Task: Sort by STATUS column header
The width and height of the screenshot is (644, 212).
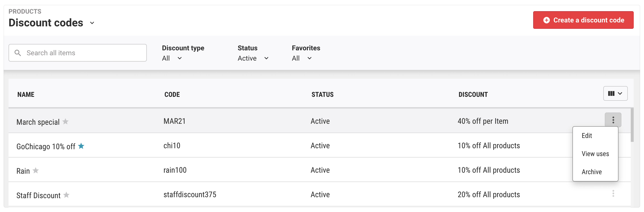Action: tap(322, 95)
